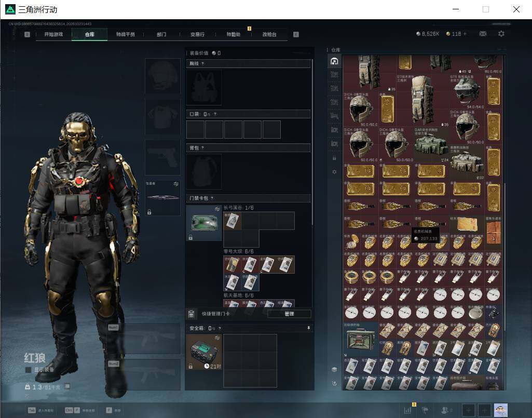
Task: Click the empty pistol equipment slot
Action: (x=162, y=157)
